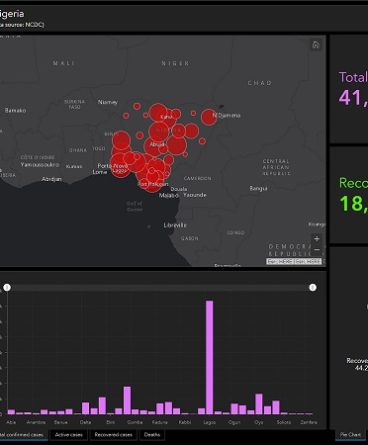
Task: Click the Ogun axis label under the chart
Action: [234, 422]
